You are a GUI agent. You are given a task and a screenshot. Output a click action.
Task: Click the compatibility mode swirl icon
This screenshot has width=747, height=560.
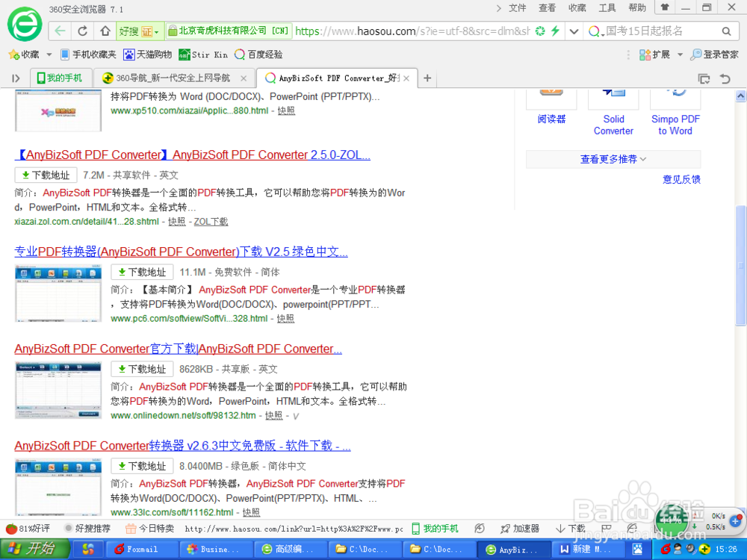pos(540,31)
